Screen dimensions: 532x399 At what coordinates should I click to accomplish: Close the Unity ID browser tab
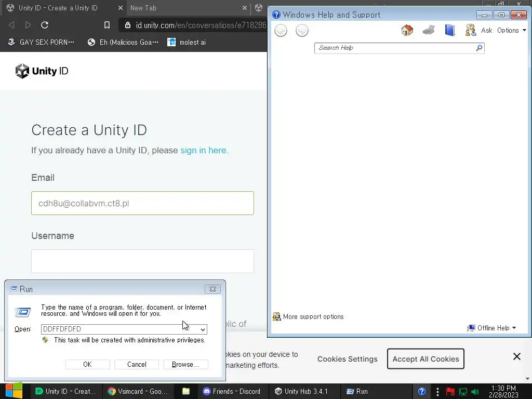(120, 8)
